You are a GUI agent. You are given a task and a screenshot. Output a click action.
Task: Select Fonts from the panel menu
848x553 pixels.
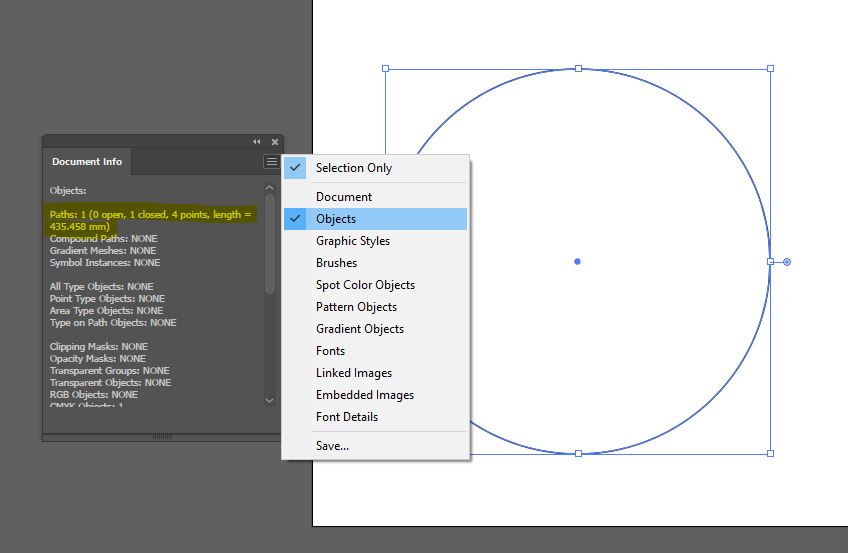pyautogui.click(x=331, y=351)
